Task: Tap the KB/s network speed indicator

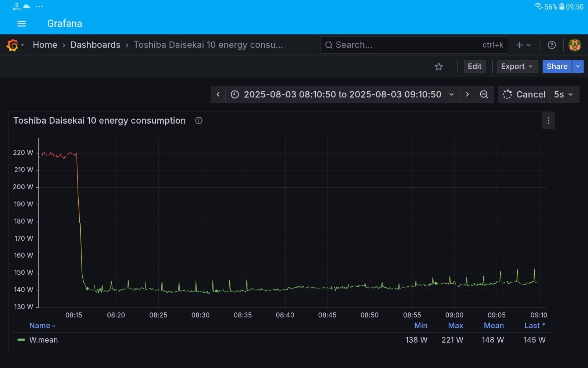Action: click(17, 6)
